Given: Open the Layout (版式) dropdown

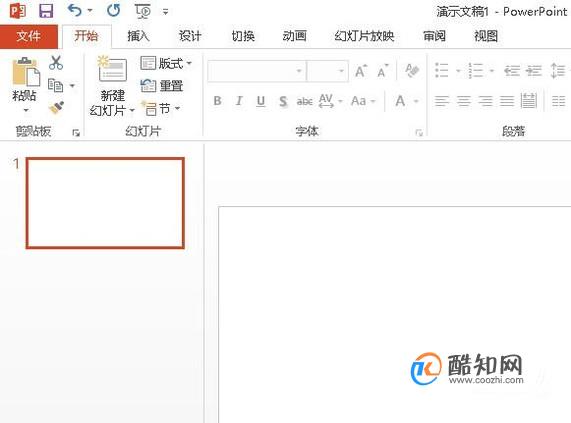Looking at the screenshot, I should pyautogui.click(x=166, y=63).
